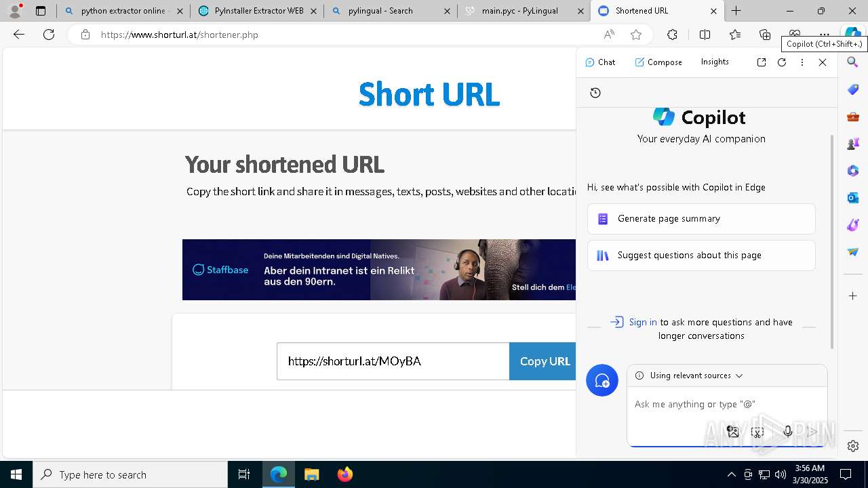Image resolution: width=868 pixels, height=488 pixels.
Task: Open sidebar Shopping tag icon
Action: (853, 89)
